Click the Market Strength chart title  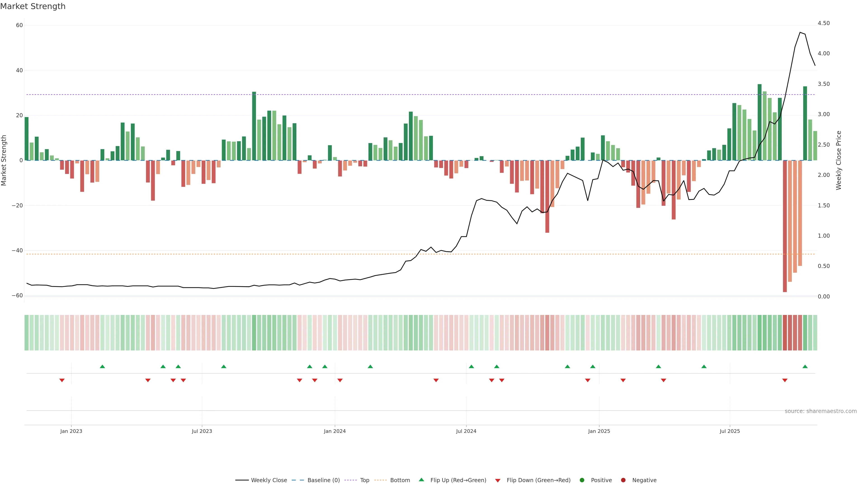pos(33,6)
